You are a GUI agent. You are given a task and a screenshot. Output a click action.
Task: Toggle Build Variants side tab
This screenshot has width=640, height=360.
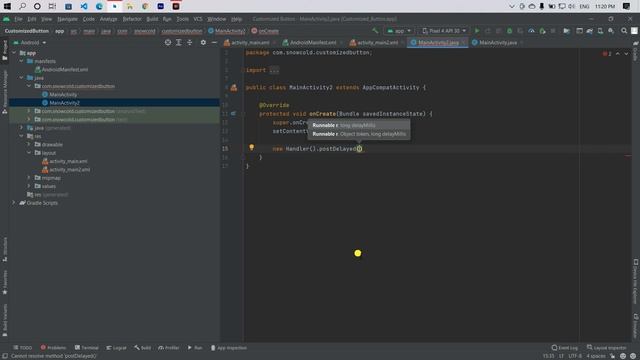click(x=5, y=320)
